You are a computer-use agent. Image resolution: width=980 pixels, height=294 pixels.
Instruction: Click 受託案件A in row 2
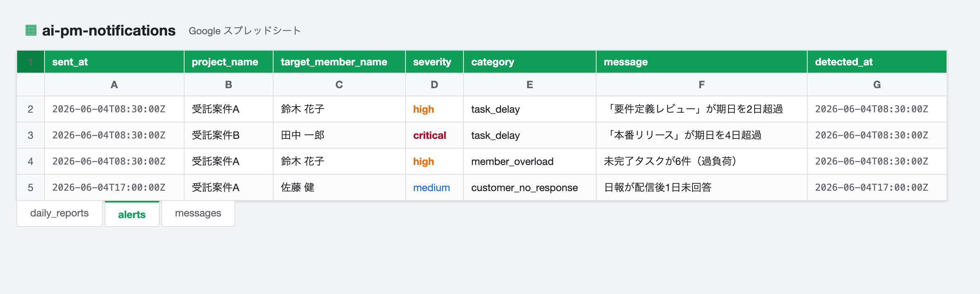click(229, 109)
